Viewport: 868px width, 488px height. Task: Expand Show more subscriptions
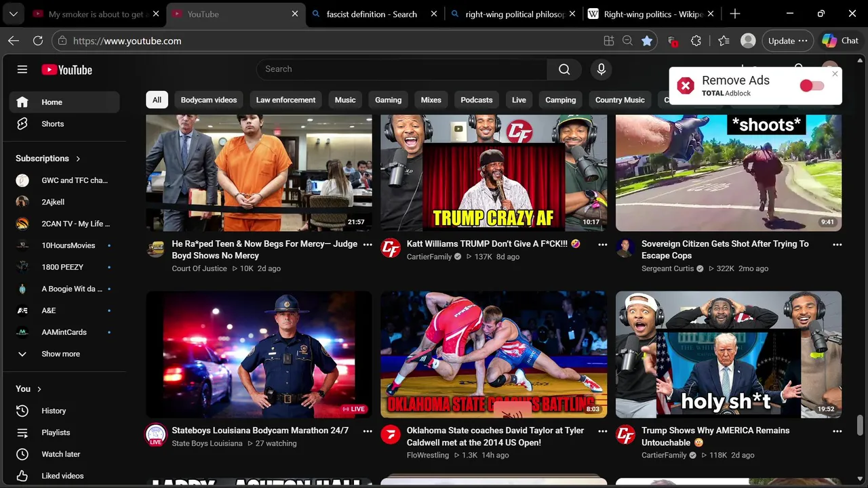click(64, 354)
